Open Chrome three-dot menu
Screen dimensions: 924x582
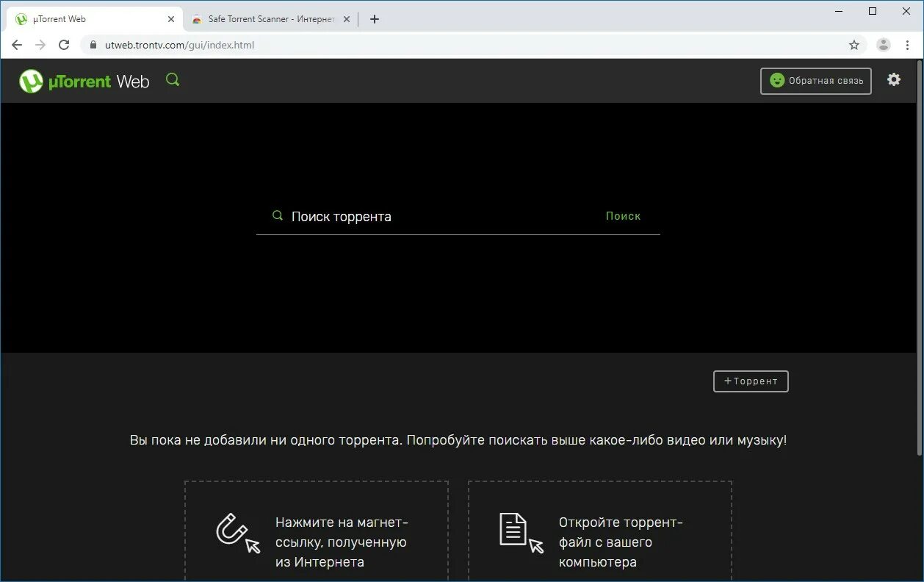click(x=909, y=45)
